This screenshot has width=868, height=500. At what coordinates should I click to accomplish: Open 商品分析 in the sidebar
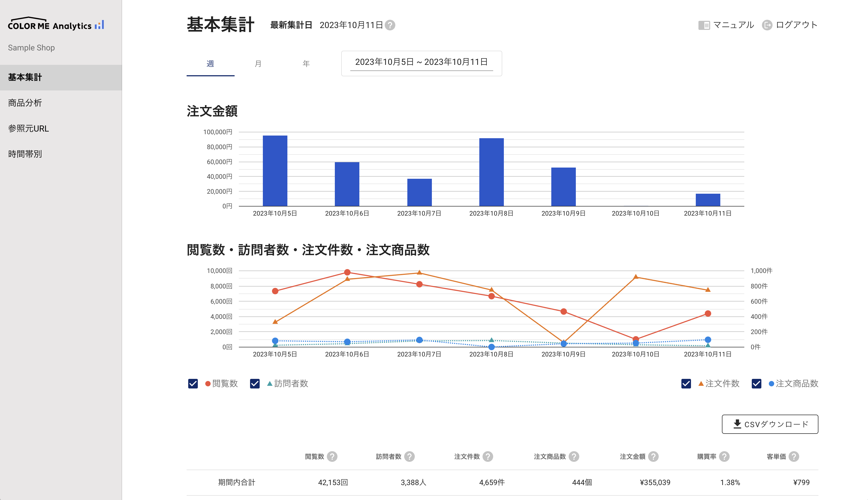25,103
